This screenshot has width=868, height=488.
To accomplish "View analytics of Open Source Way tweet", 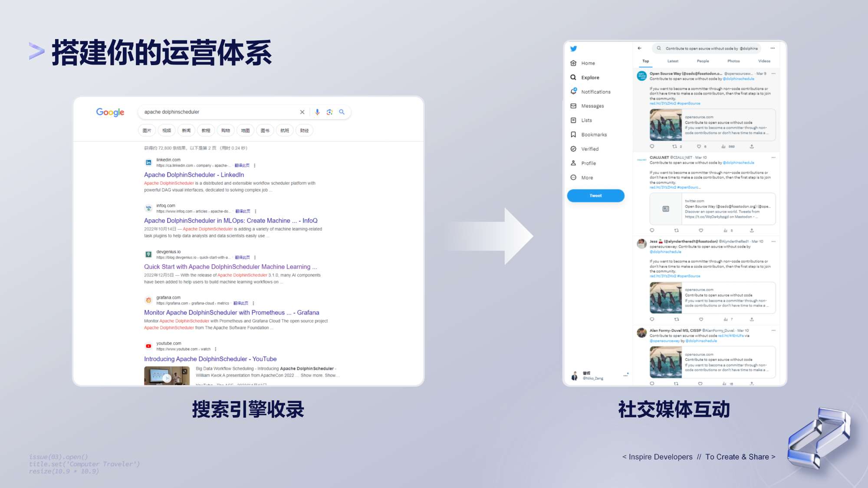I will pyautogui.click(x=723, y=146).
